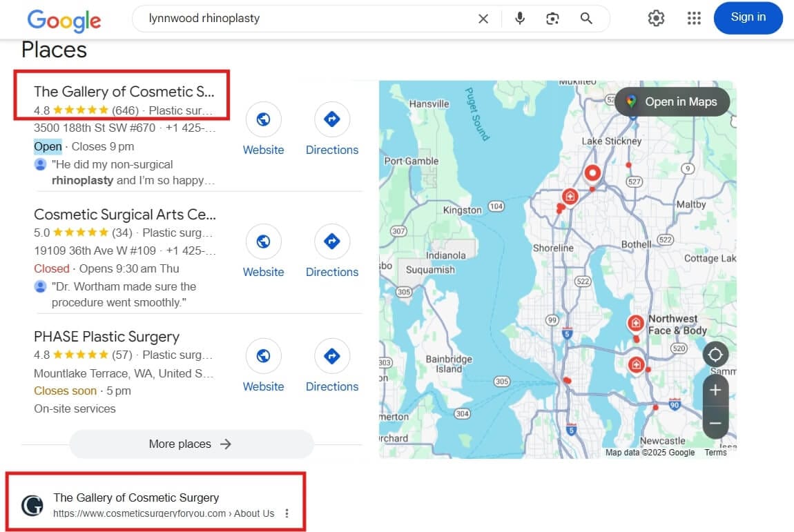
Task: Click the review snippet "He did my non-surgical rhinoplasty"
Action: click(x=133, y=173)
